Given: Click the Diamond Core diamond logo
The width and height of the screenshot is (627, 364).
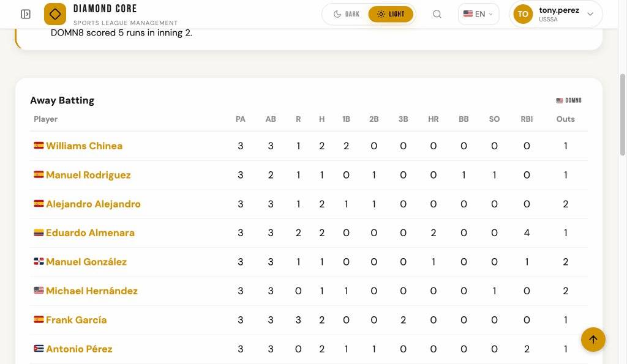Looking at the screenshot, I should pos(54,13).
